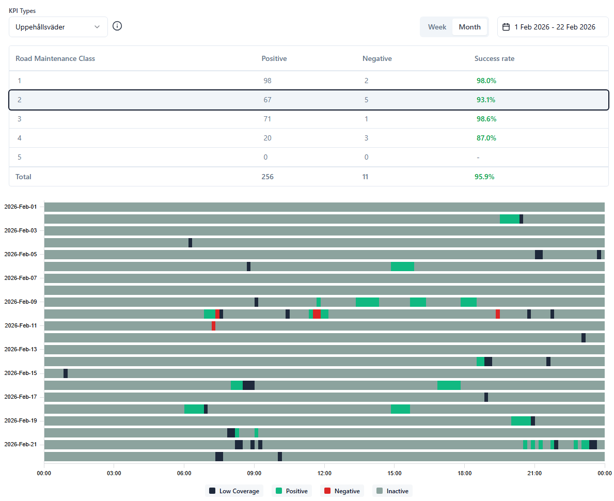The image size is (614, 501).
Task: Toggle the Positive legend entry
Action: (292, 491)
